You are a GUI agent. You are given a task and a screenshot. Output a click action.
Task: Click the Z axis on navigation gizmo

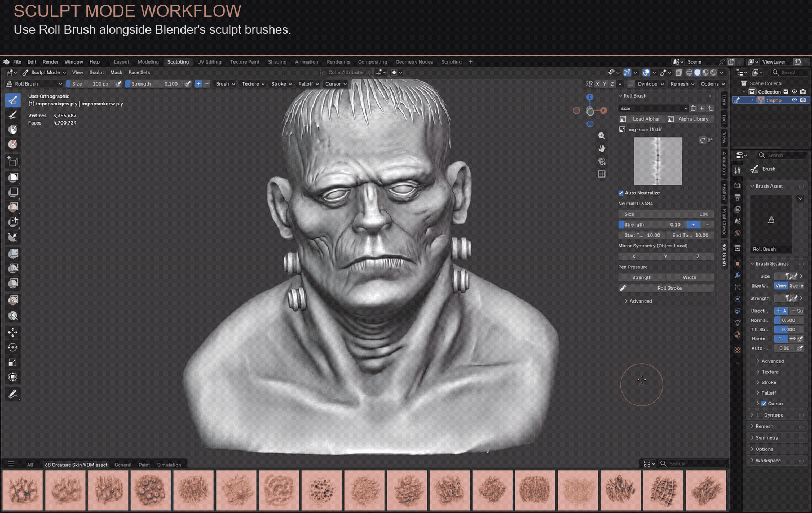pyautogui.click(x=590, y=97)
